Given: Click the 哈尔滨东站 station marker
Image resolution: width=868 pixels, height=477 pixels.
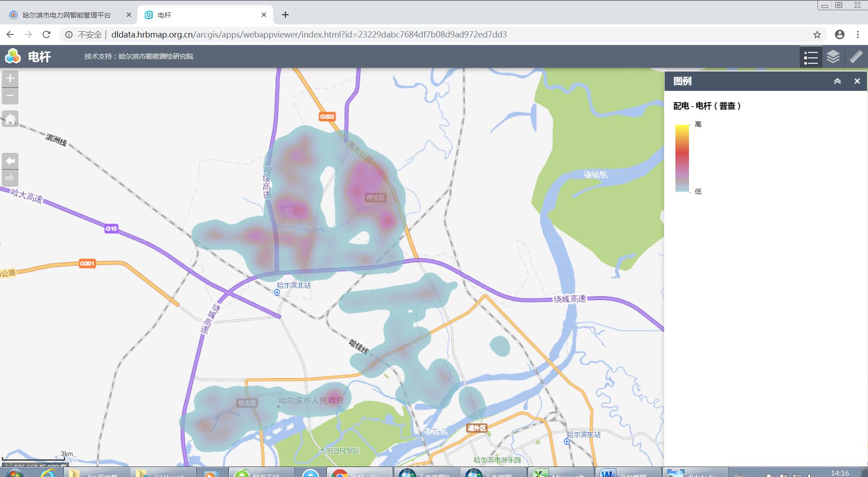Looking at the screenshot, I should pos(567,442).
